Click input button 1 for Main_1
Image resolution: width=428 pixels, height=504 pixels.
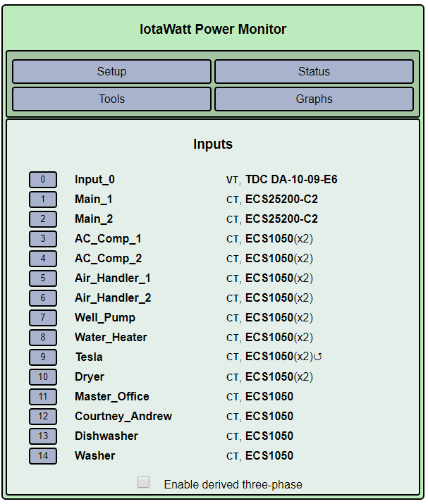[x=43, y=199]
